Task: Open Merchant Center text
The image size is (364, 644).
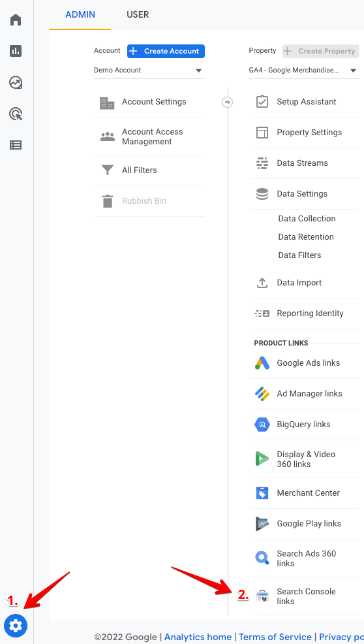Action: (308, 493)
